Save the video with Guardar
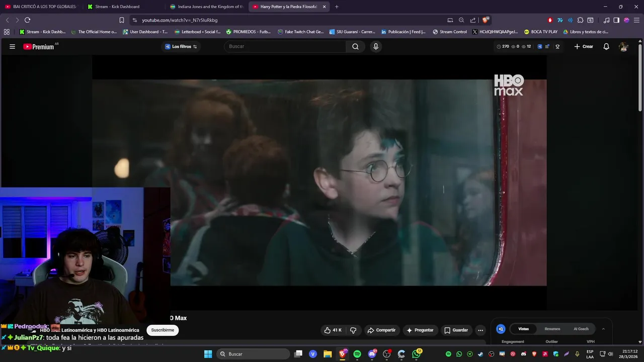Viewport: 644px width, 362px height. click(456, 330)
